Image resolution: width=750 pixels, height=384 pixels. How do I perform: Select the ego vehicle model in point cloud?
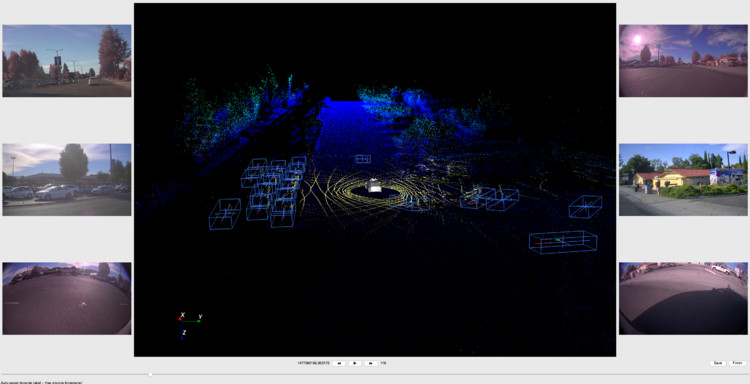coord(374,186)
